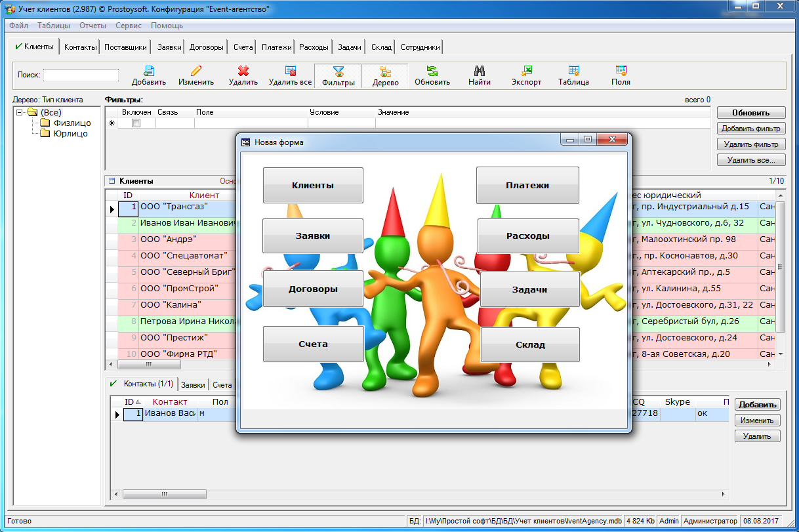Switch to the Поставщики tab
799x532 pixels.
[x=125, y=47]
